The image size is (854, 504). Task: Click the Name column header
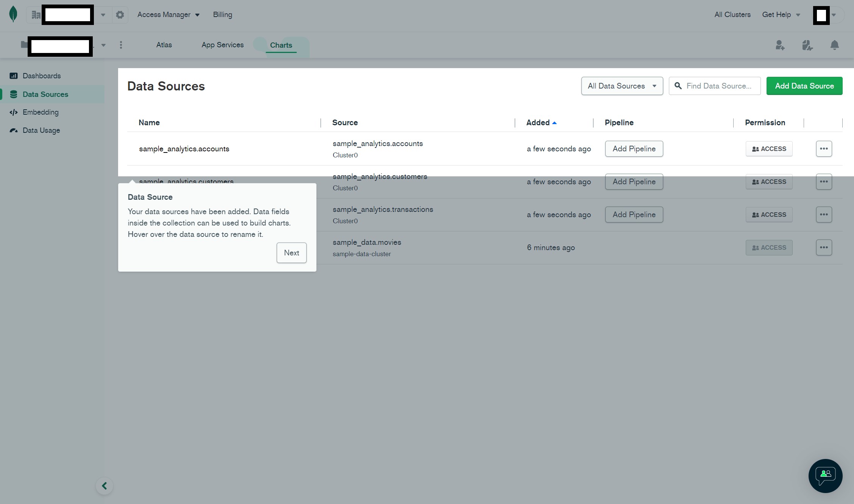[x=149, y=123]
